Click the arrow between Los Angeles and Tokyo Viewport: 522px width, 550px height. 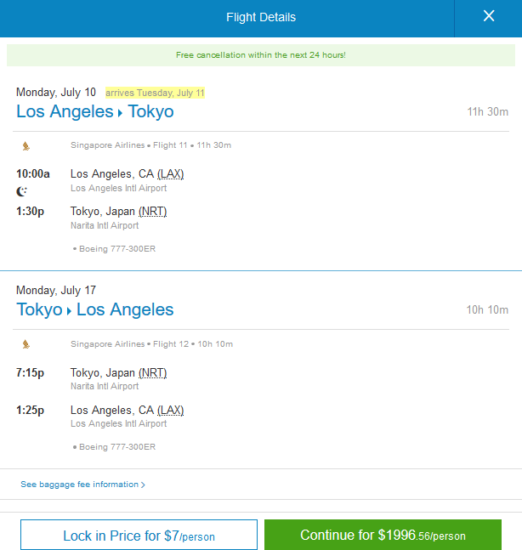[x=120, y=113]
